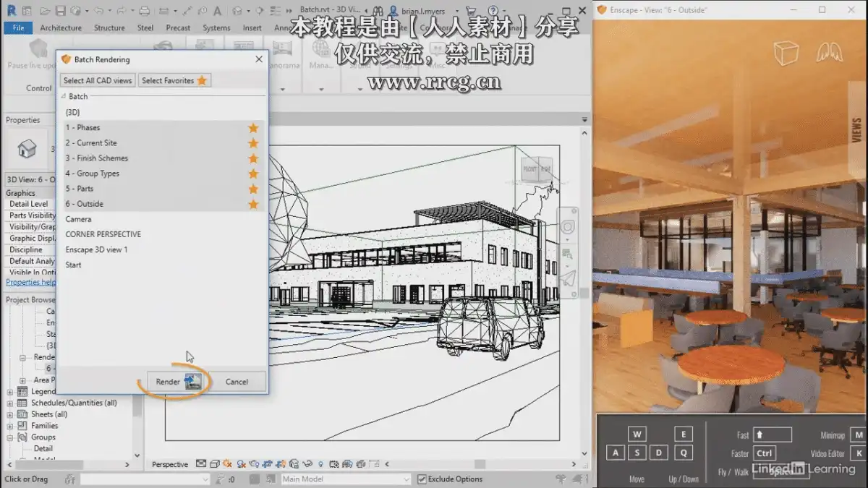Select the {3D} view row
Viewport: 868px width, 488px height.
pyautogui.click(x=163, y=113)
